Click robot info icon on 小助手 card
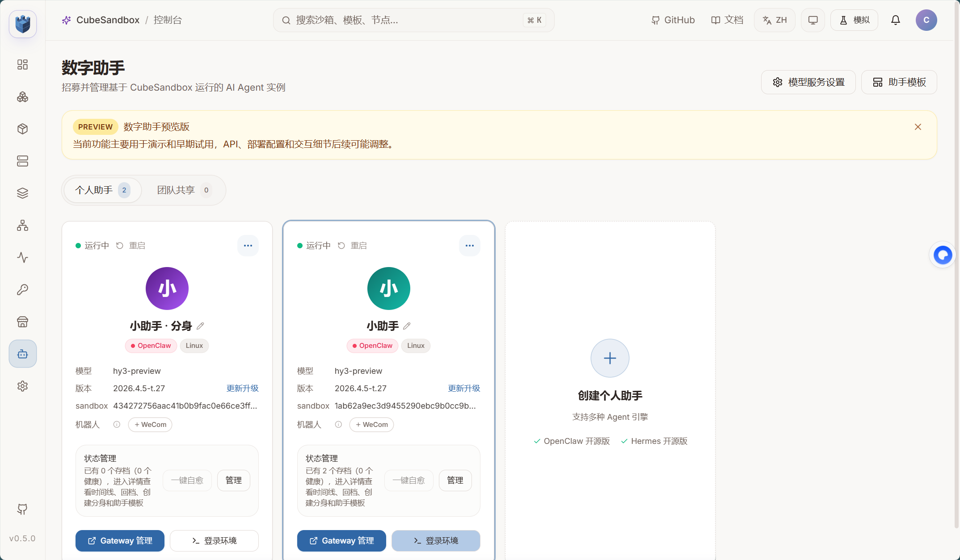Screen dimensions: 960x560 (x=338, y=425)
